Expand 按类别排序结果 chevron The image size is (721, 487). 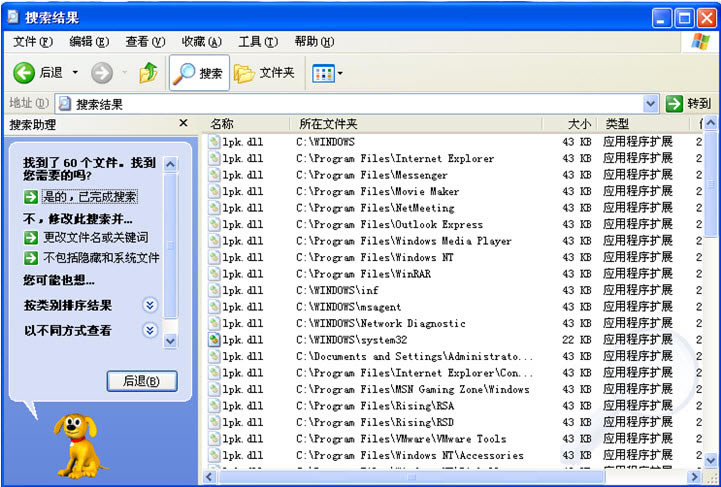[150, 305]
